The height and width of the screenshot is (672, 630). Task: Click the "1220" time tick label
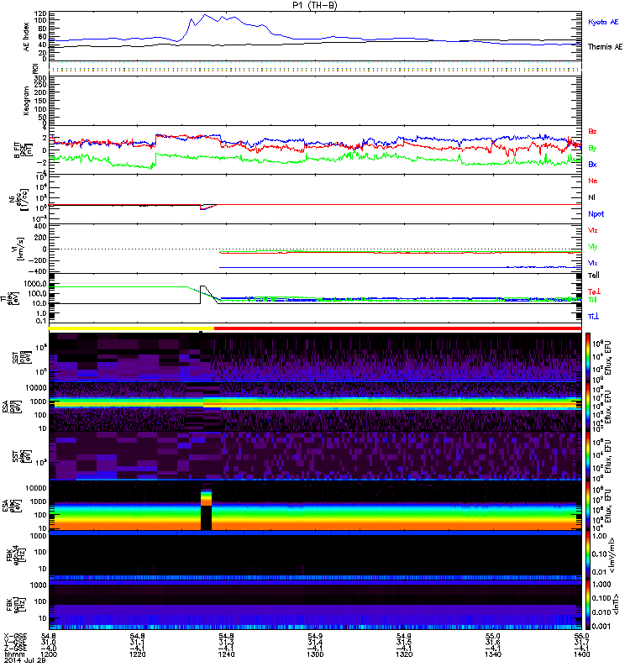[x=137, y=654]
